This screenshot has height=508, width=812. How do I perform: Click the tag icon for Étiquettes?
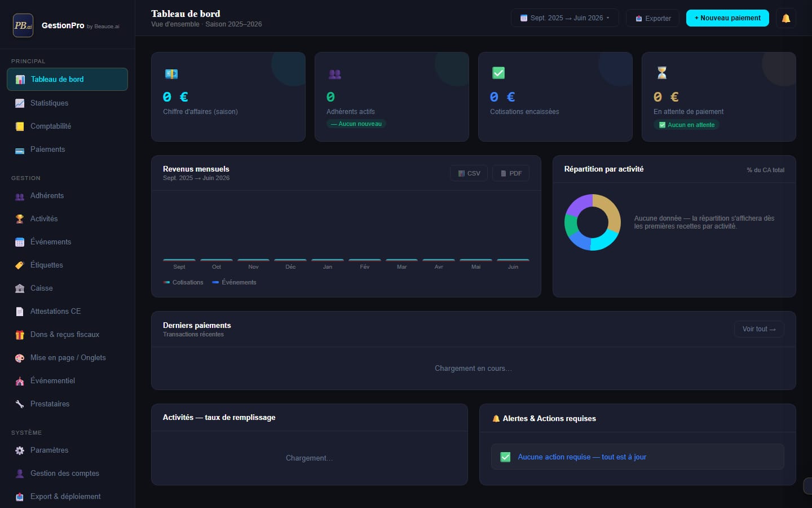pyautogui.click(x=20, y=265)
